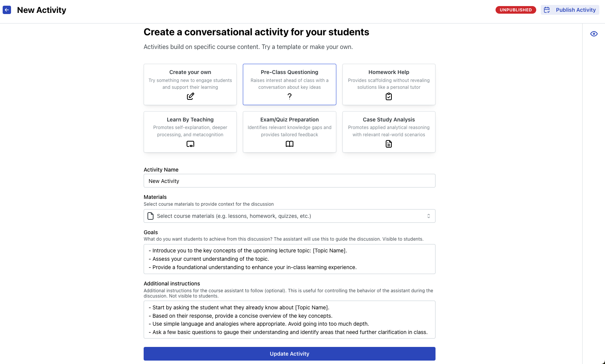Image resolution: width=605 pixels, height=364 pixels.
Task: Click the Additional instructions text area
Action: (289, 320)
